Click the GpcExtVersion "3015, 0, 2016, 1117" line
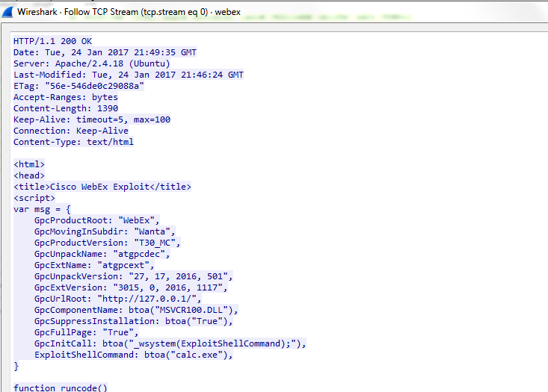 (x=131, y=287)
